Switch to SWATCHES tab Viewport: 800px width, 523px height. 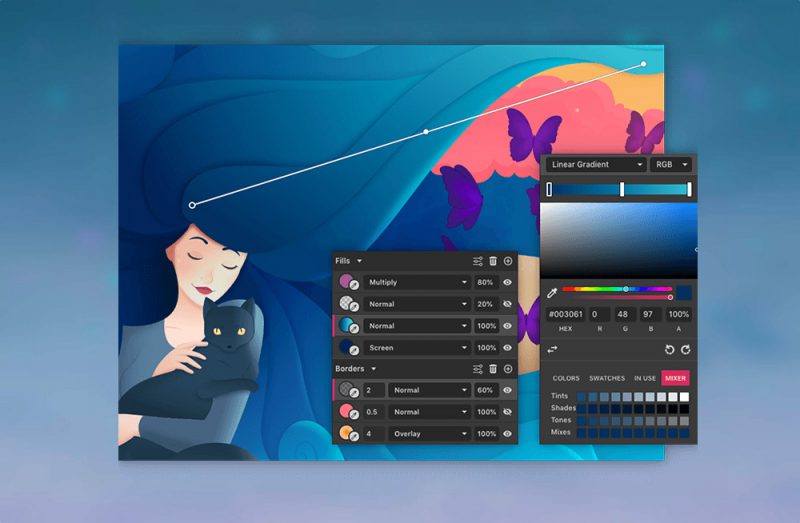pos(607,379)
